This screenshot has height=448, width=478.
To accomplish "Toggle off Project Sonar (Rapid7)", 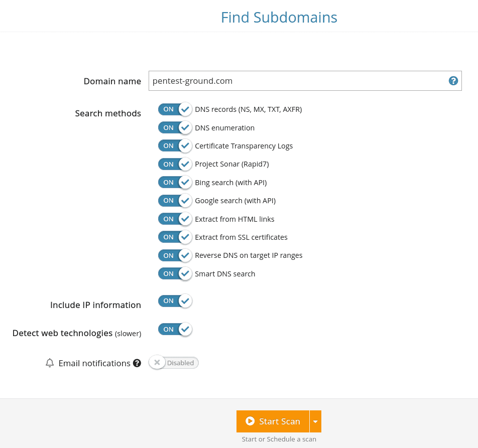I will pyautogui.click(x=175, y=164).
